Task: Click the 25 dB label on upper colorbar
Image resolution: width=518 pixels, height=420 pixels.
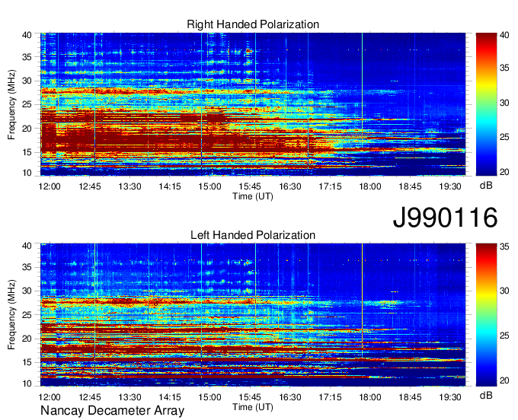Action: (504, 137)
